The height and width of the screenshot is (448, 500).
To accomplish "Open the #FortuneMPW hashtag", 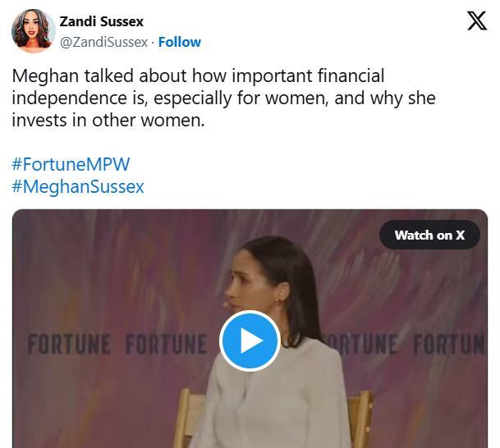I will pyautogui.click(x=71, y=162).
